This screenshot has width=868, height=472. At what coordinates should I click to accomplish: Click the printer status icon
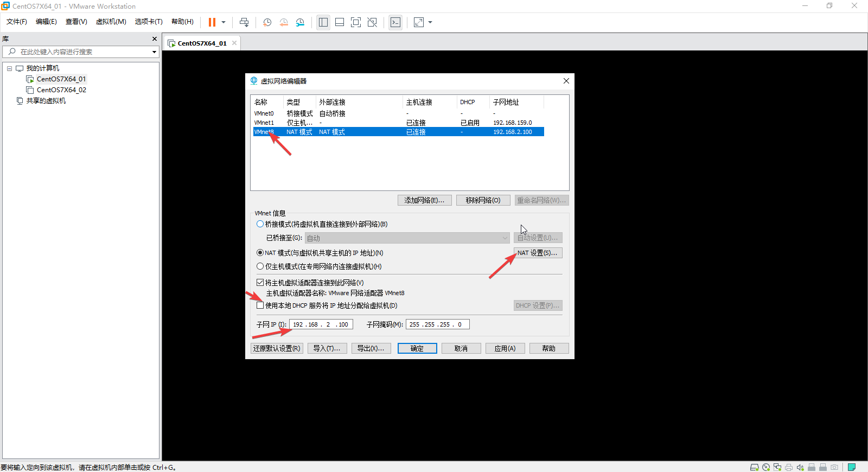(789, 467)
